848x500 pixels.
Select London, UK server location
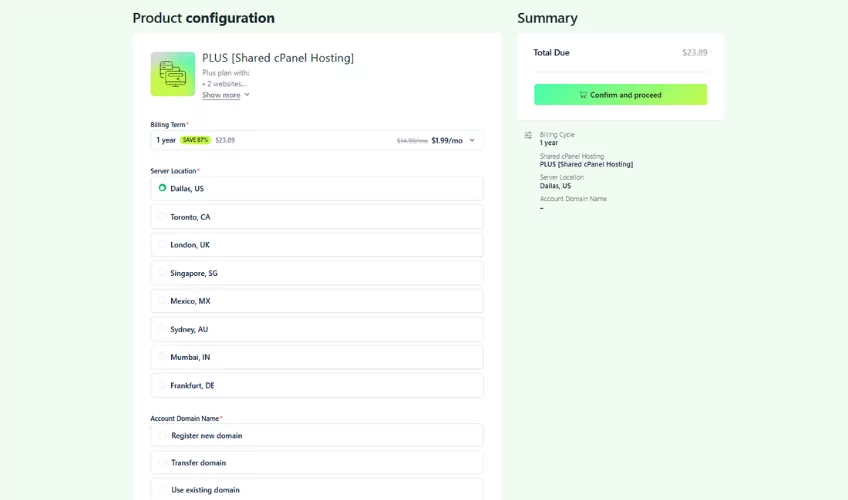pyautogui.click(x=316, y=245)
